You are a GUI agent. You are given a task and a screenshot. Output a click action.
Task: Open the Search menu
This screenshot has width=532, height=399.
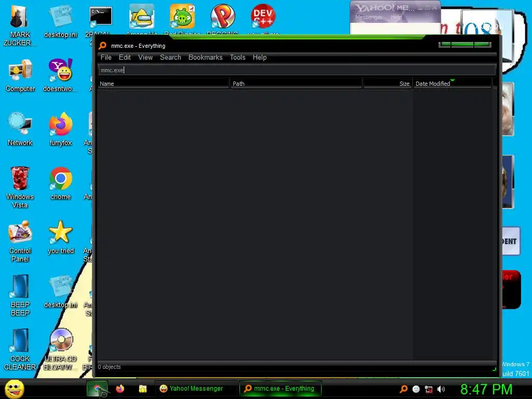(x=170, y=57)
